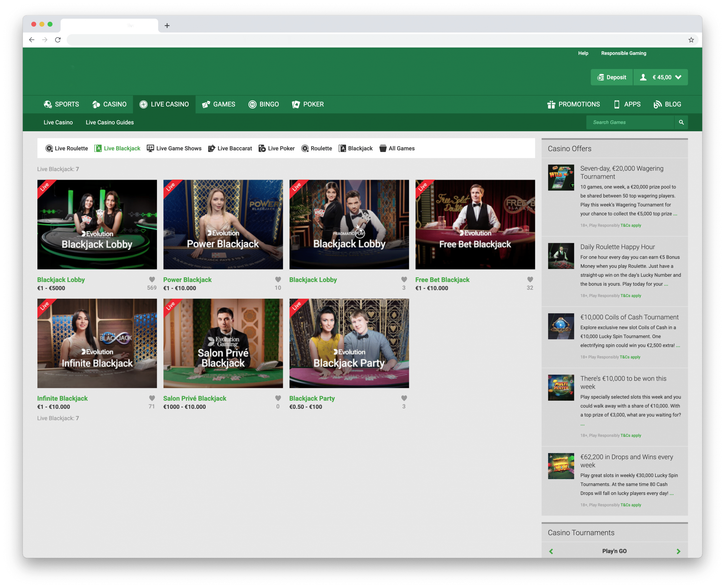Image resolution: width=725 pixels, height=588 pixels.
Task: Click the browser forward arrow
Action: tap(45, 40)
